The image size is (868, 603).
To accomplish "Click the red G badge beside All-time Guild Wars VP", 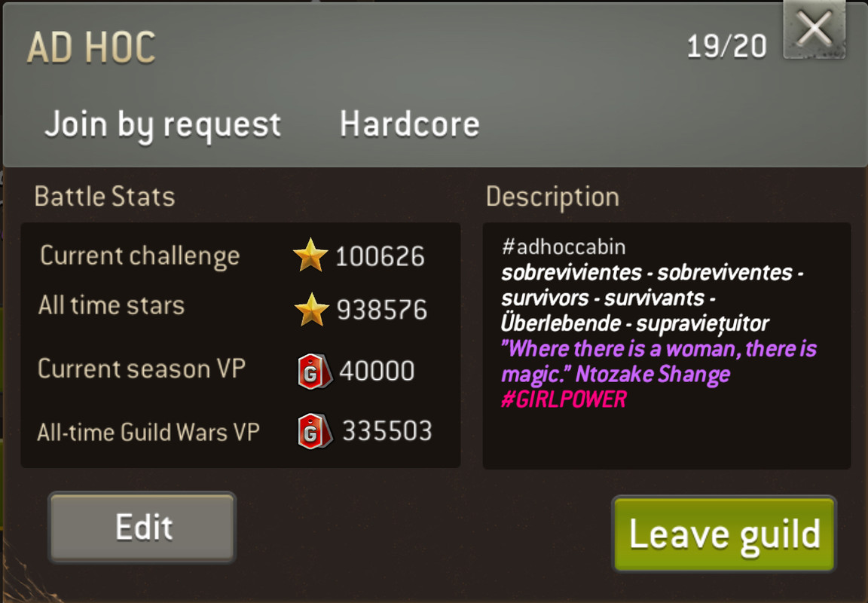I will coord(315,431).
